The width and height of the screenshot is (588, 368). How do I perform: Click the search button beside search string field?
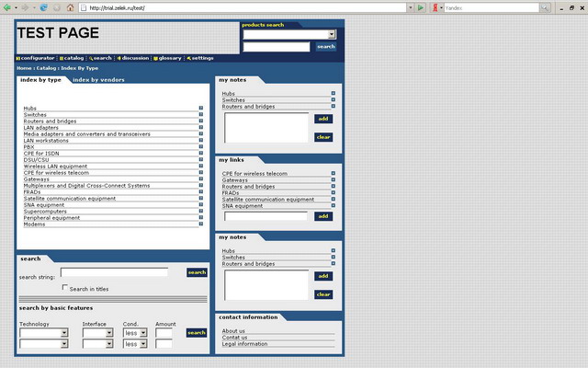pos(197,272)
